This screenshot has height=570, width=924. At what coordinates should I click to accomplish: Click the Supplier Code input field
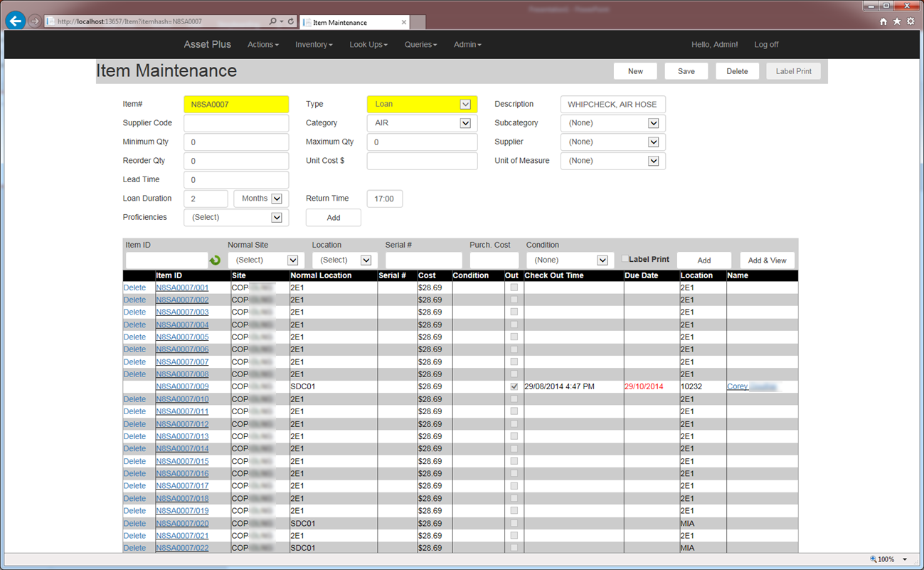236,123
